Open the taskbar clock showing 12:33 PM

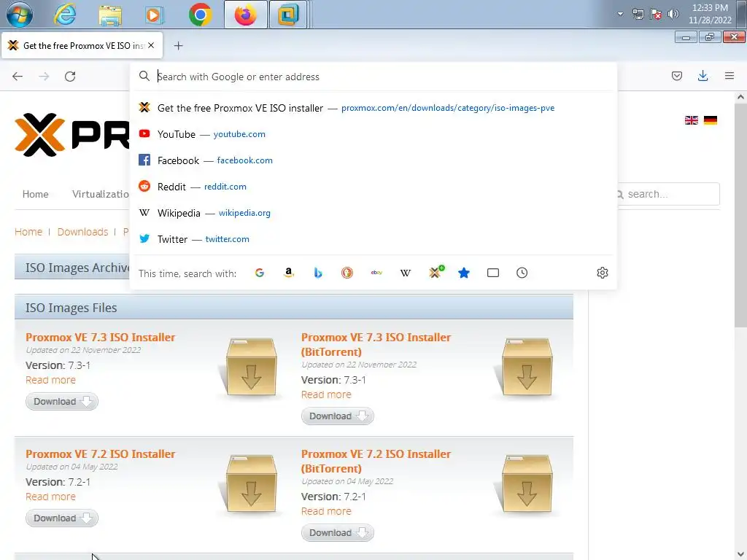710,14
